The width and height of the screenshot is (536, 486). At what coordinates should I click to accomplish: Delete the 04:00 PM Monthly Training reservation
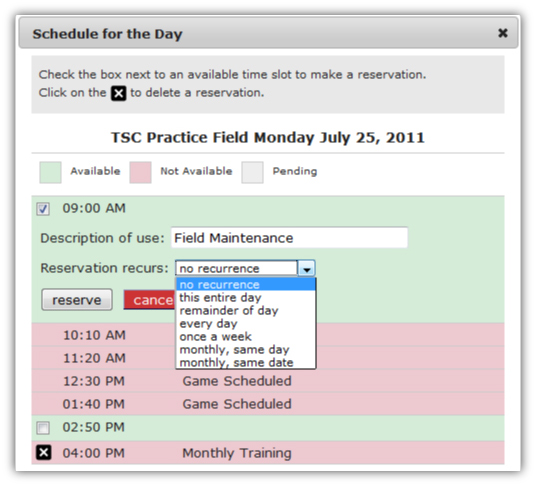[x=44, y=453]
